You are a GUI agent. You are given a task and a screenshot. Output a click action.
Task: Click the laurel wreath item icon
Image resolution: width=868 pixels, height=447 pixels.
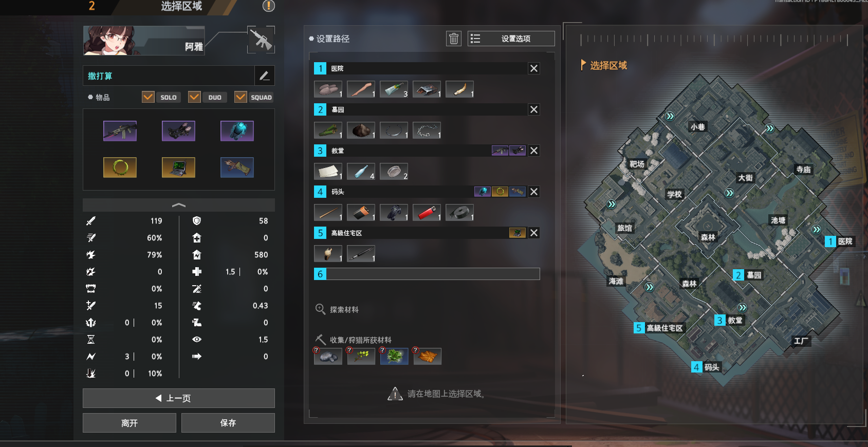click(x=120, y=167)
